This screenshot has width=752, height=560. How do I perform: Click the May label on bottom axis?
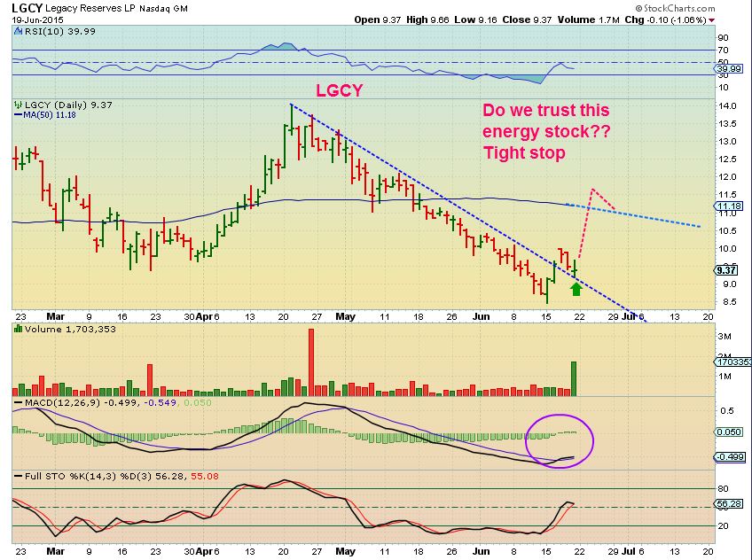(345, 551)
